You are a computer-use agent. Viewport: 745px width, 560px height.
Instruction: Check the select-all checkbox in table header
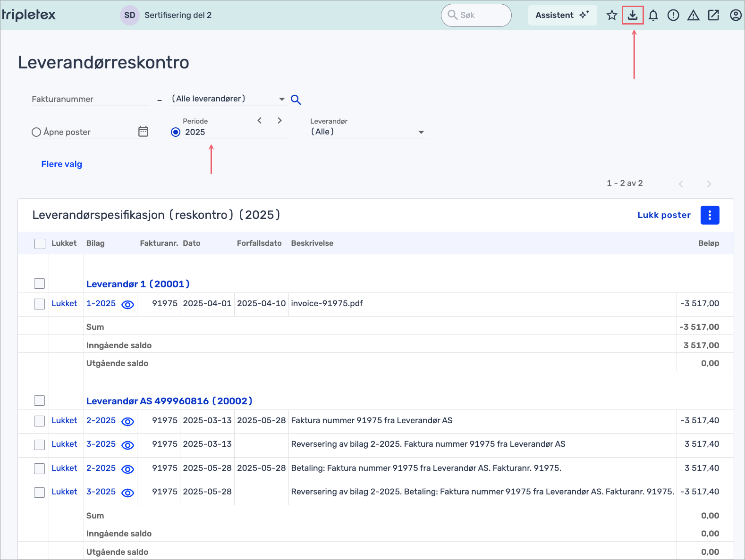click(x=40, y=243)
